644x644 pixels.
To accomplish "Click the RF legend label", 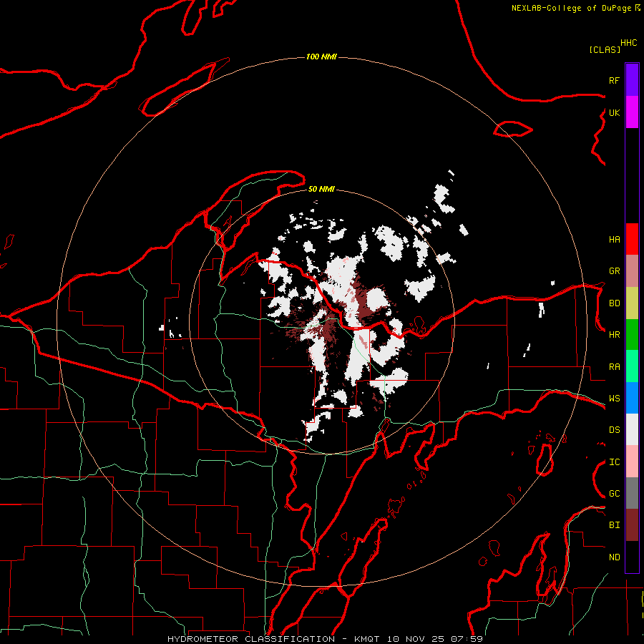I will click(x=614, y=80).
